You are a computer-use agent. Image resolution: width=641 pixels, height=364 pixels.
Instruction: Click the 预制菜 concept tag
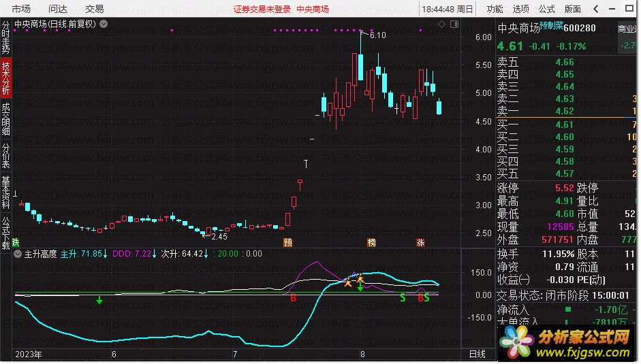(x=551, y=25)
